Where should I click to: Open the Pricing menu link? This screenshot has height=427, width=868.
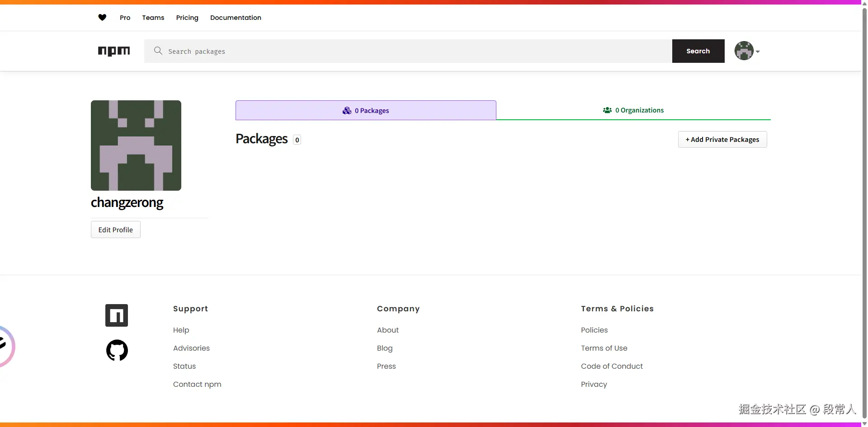tap(187, 18)
